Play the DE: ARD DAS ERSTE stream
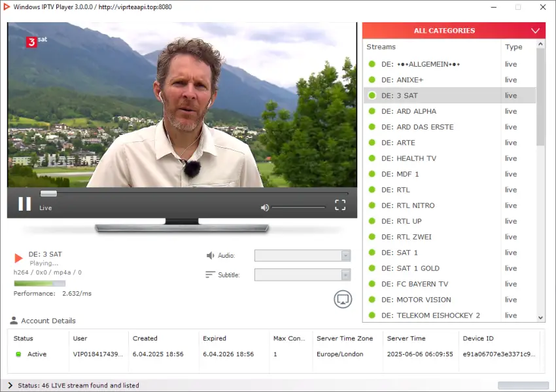This screenshot has width=556, height=392. point(449,127)
